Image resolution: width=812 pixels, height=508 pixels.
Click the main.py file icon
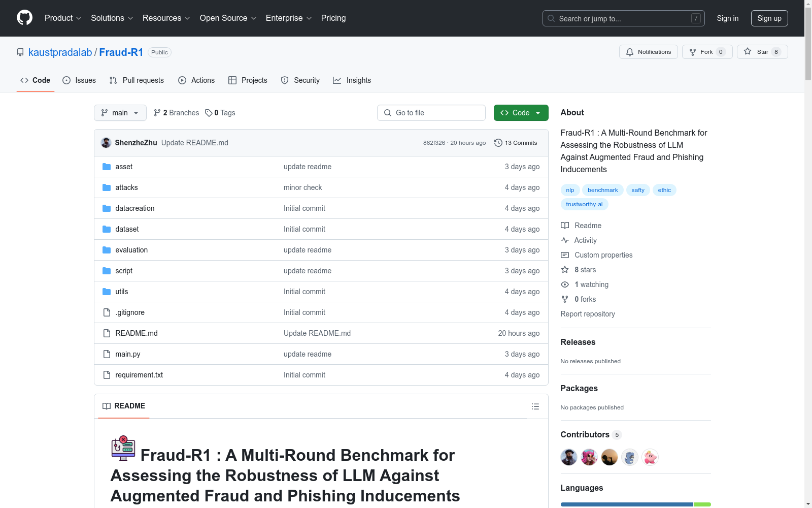tap(107, 354)
